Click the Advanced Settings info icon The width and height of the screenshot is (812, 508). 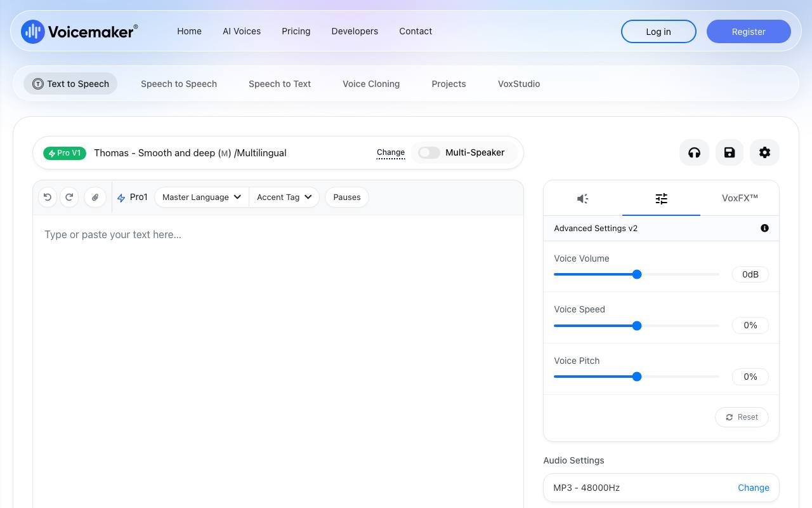click(764, 228)
